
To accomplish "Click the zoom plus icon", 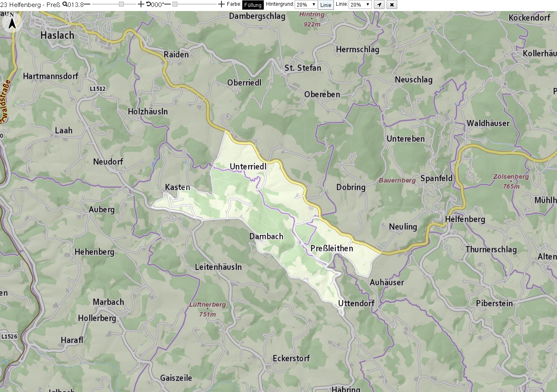I will (141, 4).
